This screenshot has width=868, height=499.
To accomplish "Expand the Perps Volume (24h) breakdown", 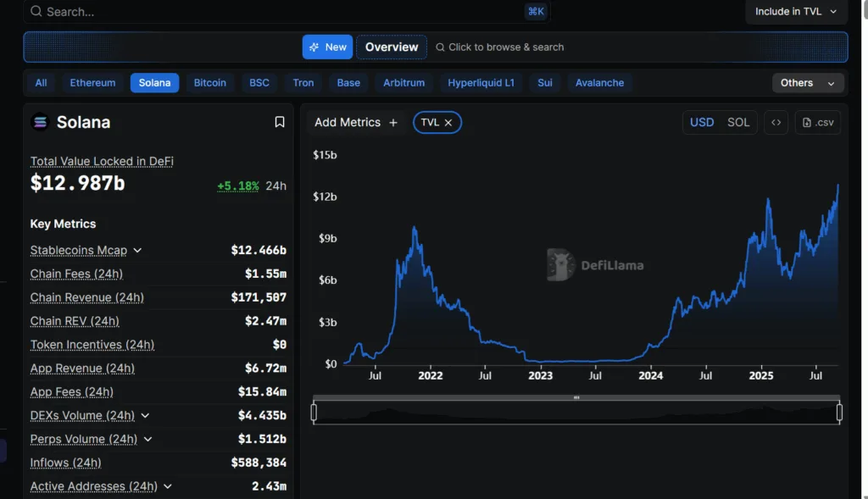I will (147, 439).
